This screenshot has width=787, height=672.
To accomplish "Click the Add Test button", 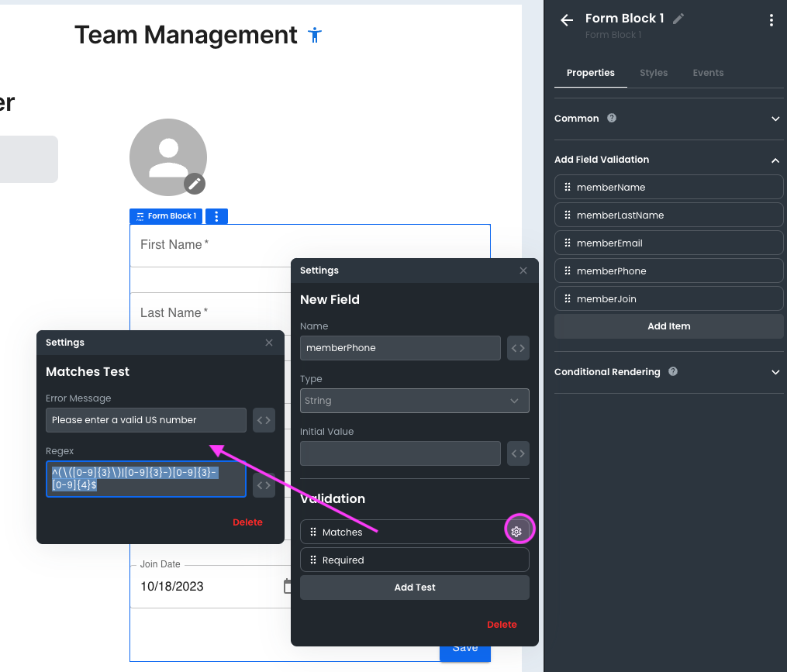I will click(414, 588).
